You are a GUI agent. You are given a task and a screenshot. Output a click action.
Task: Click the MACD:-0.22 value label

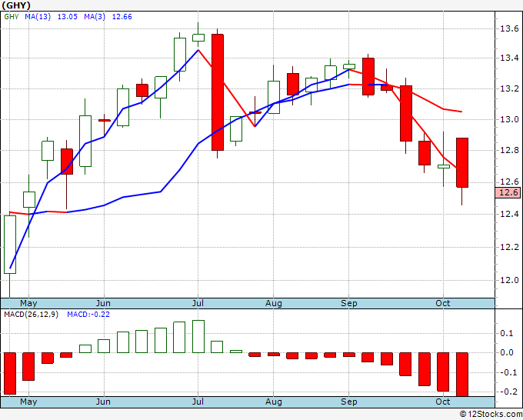(88, 315)
